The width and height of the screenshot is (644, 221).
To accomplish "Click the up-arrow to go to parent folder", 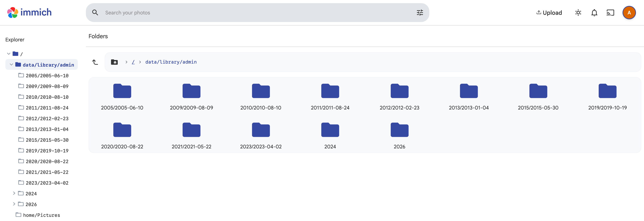I will coord(95,62).
